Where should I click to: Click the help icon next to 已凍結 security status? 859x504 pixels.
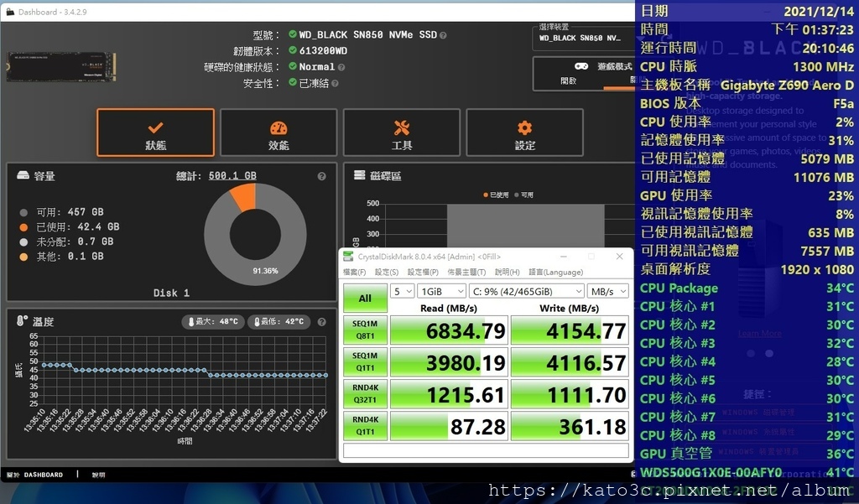[x=335, y=83]
